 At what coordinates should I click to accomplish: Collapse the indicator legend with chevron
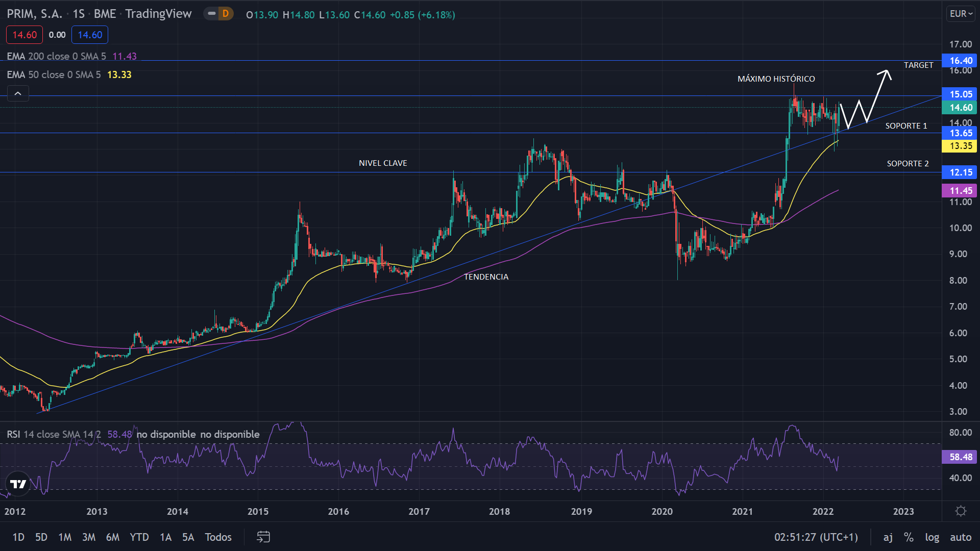pyautogui.click(x=18, y=93)
